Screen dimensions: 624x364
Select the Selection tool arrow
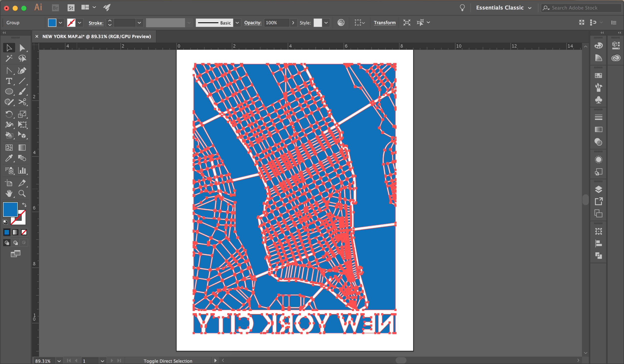[9, 48]
